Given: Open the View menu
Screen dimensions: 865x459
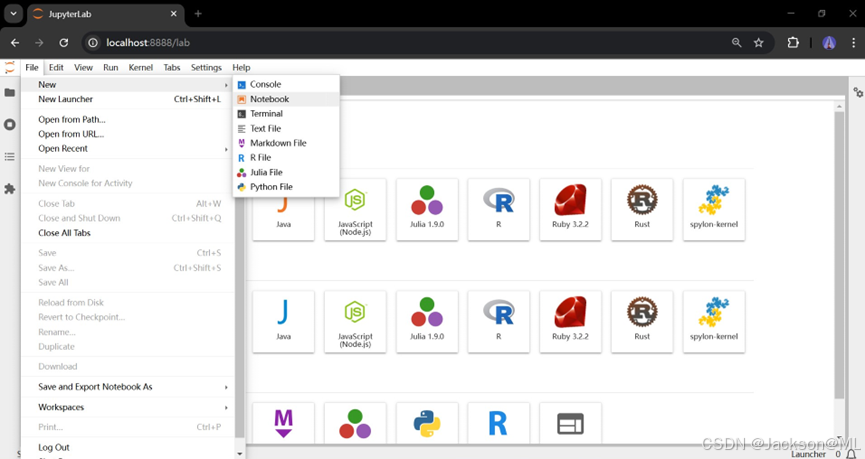Looking at the screenshot, I should click(83, 67).
